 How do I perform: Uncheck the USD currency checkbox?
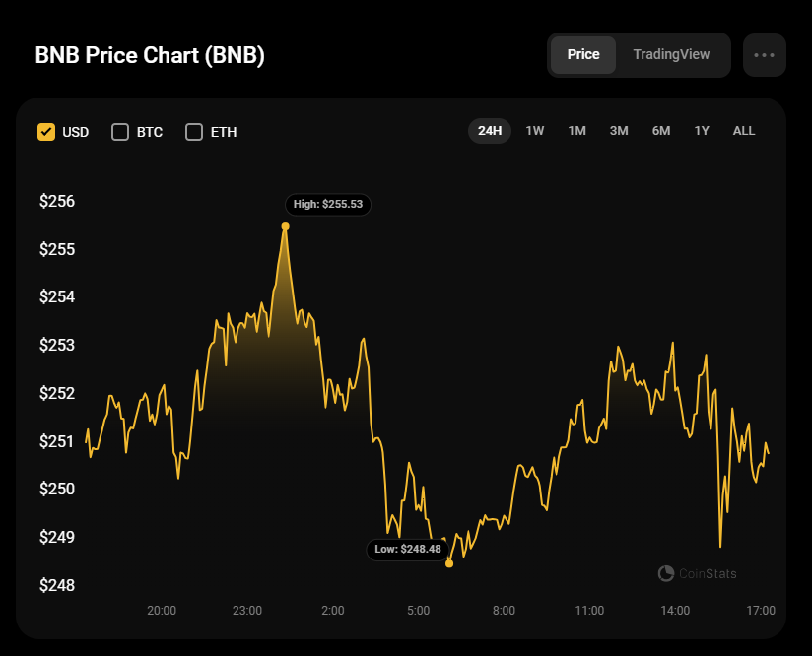pos(46,132)
